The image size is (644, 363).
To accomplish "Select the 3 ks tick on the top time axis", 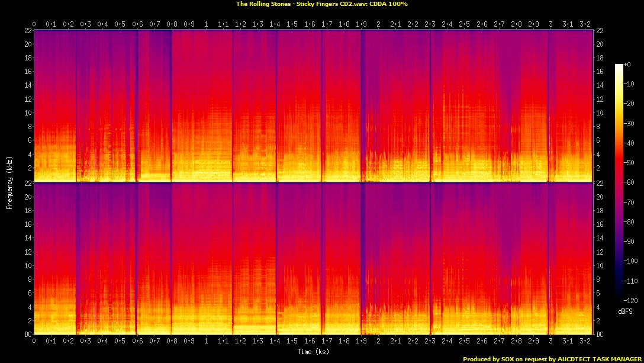I will pos(550,24).
